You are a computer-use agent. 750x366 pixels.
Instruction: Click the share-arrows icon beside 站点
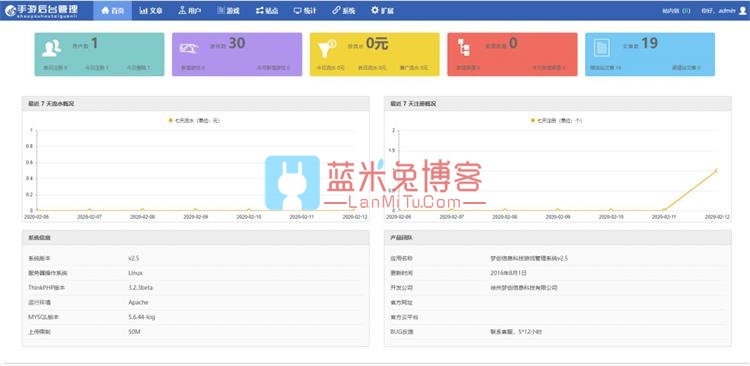259,11
